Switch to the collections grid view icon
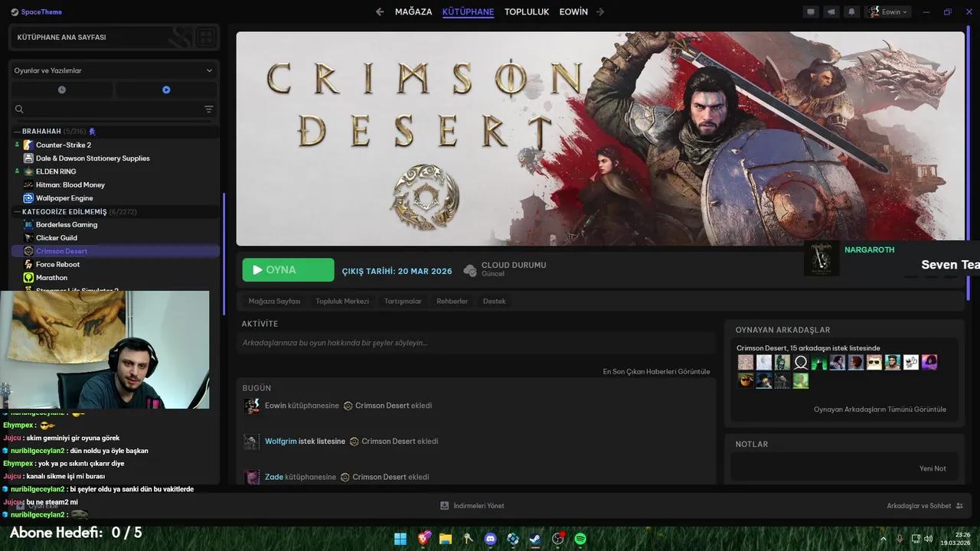Viewport: 980px width, 551px height. 206,37
